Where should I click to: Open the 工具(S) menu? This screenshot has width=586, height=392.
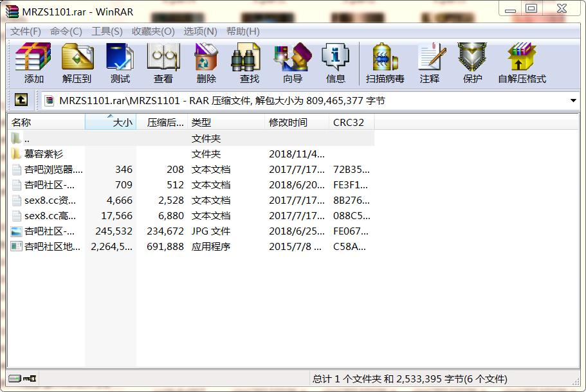pyautogui.click(x=107, y=31)
